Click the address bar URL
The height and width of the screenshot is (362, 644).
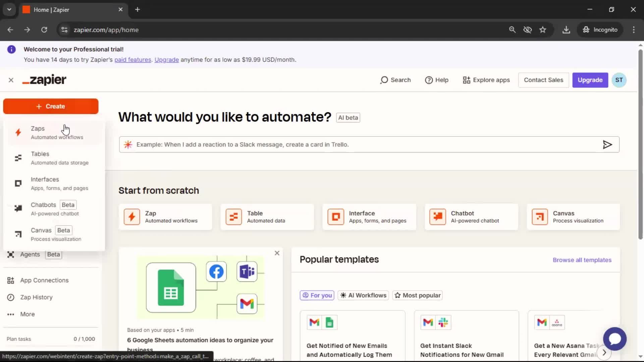point(106,30)
